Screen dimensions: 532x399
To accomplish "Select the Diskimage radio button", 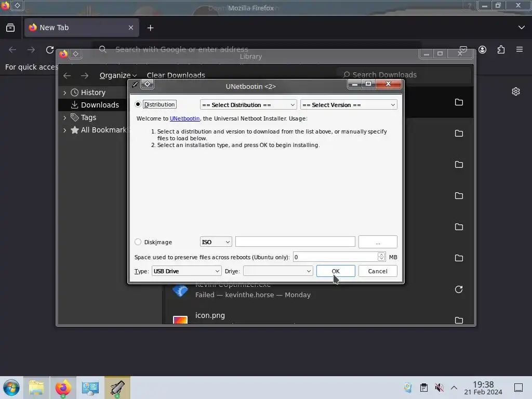I will (x=138, y=242).
